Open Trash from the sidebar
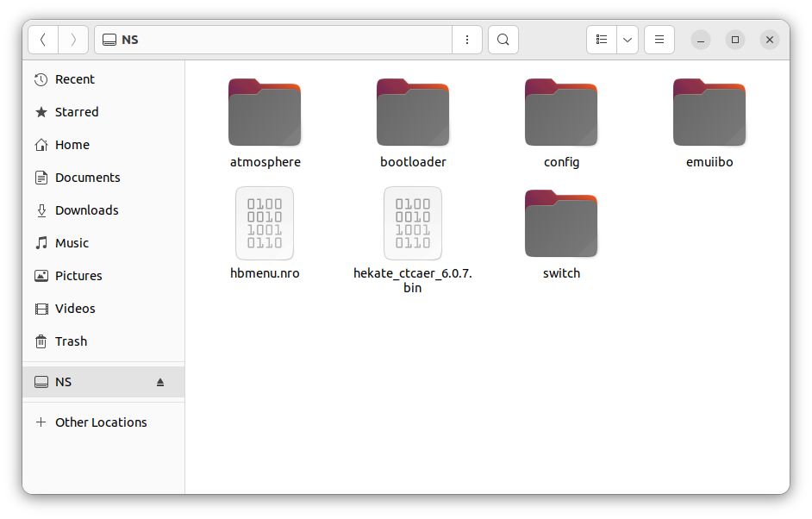The height and width of the screenshot is (519, 812). [x=71, y=341]
